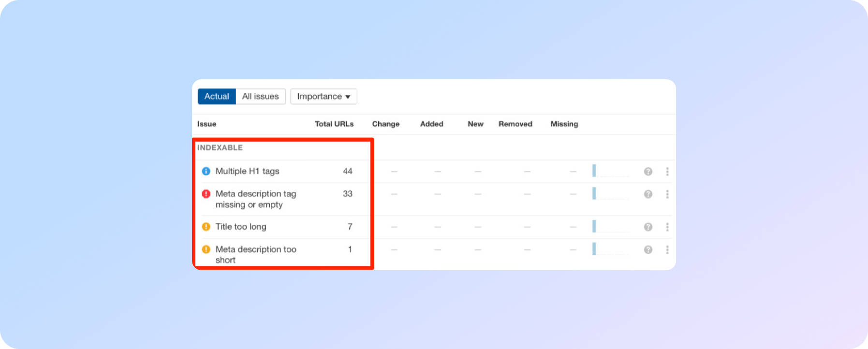Open more options for Title too long
Viewport: 868px width, 349px height.
(667, 227)
